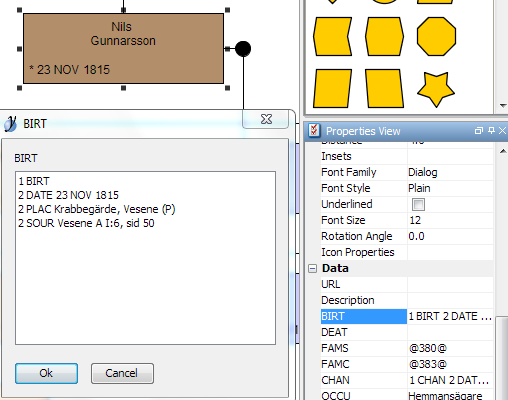Select the Rotation Angle property label

pyautogui.click(x=357, y=236)
